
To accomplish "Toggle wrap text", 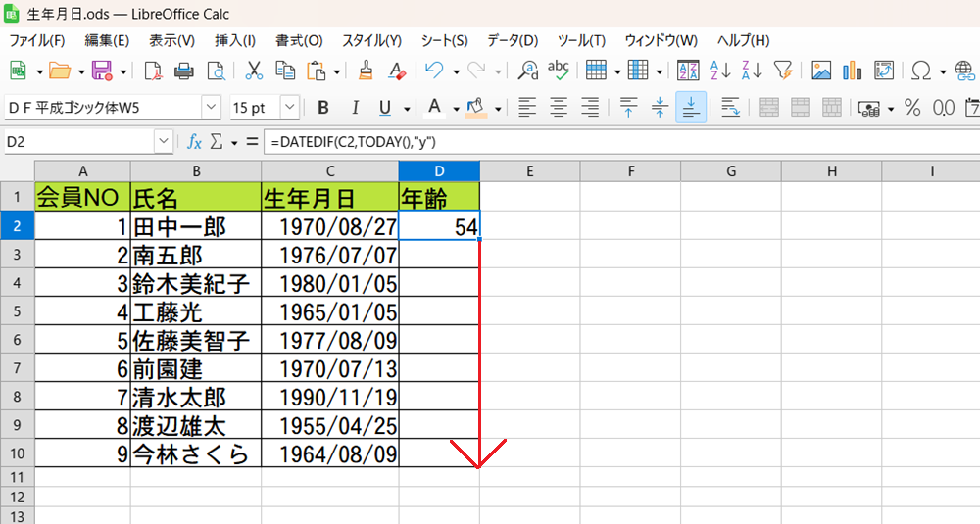I will click(730, 108).
